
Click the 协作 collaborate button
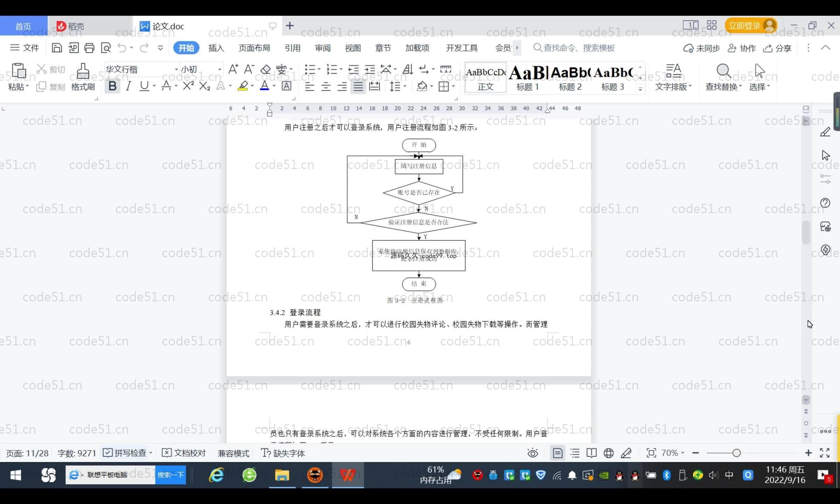coord(742,48)
